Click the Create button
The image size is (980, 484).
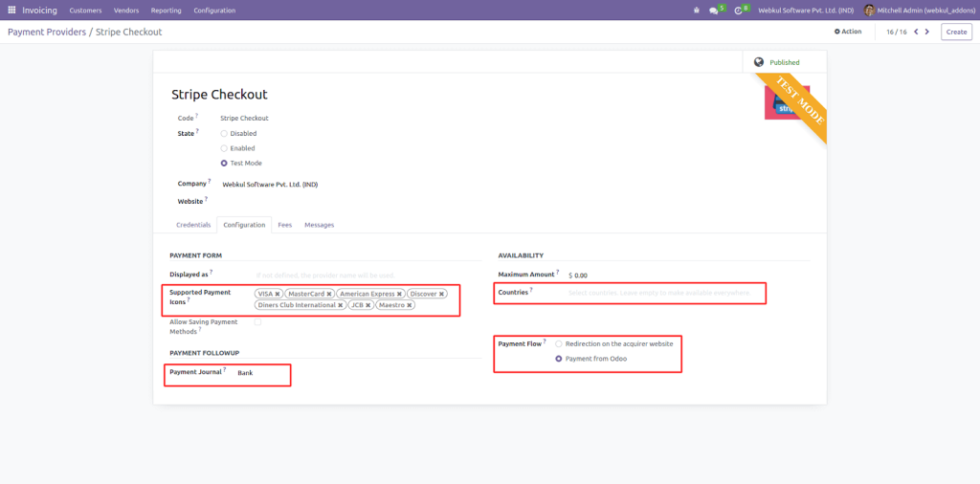pyautogui.click(x=956, y=32)
